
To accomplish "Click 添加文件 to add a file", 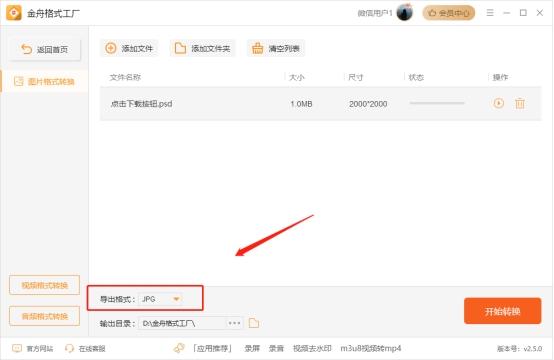I will 129,48.
